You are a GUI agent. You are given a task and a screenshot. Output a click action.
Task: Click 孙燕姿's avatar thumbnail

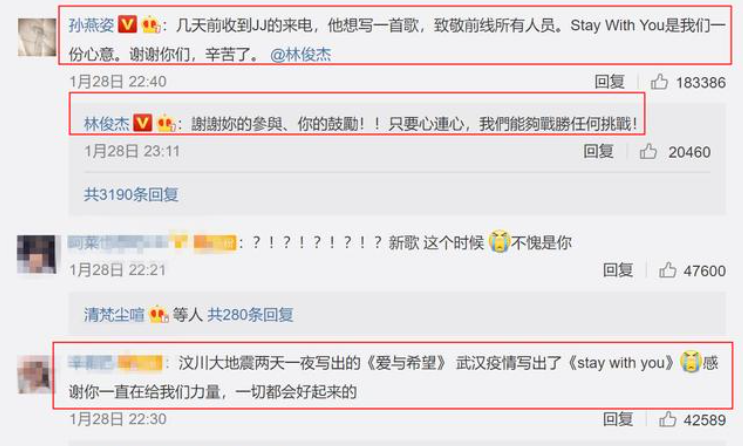point(37,37)
